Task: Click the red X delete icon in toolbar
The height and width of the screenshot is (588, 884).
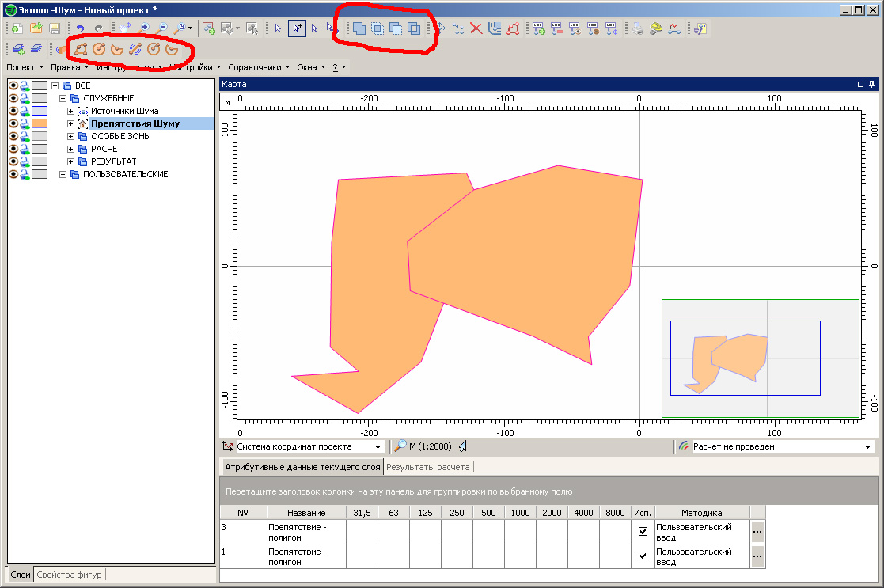Action: tap(476, 28)
